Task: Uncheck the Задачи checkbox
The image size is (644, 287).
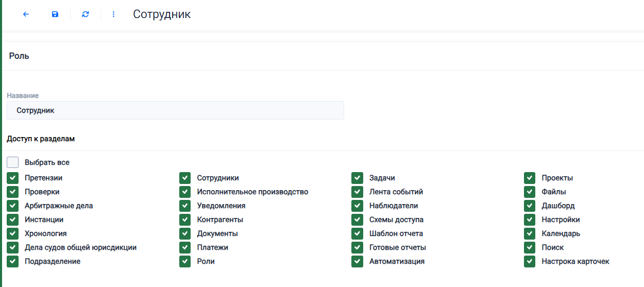Action: [358, 178]
